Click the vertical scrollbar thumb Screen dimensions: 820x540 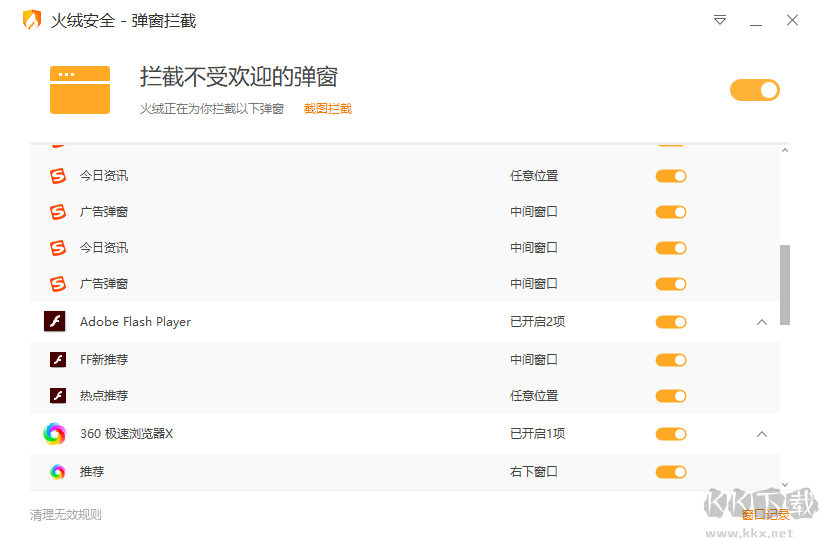click(785, 284)
